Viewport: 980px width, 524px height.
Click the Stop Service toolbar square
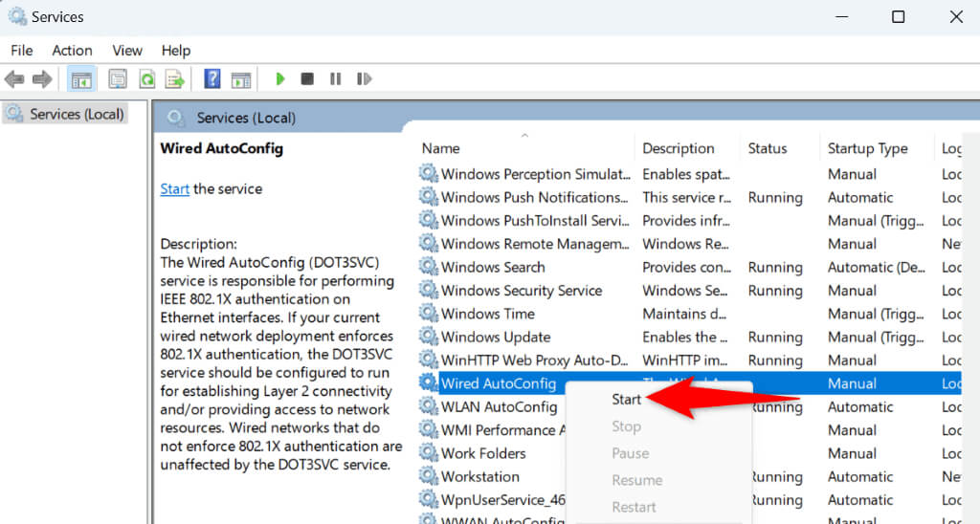click(307, 78)
